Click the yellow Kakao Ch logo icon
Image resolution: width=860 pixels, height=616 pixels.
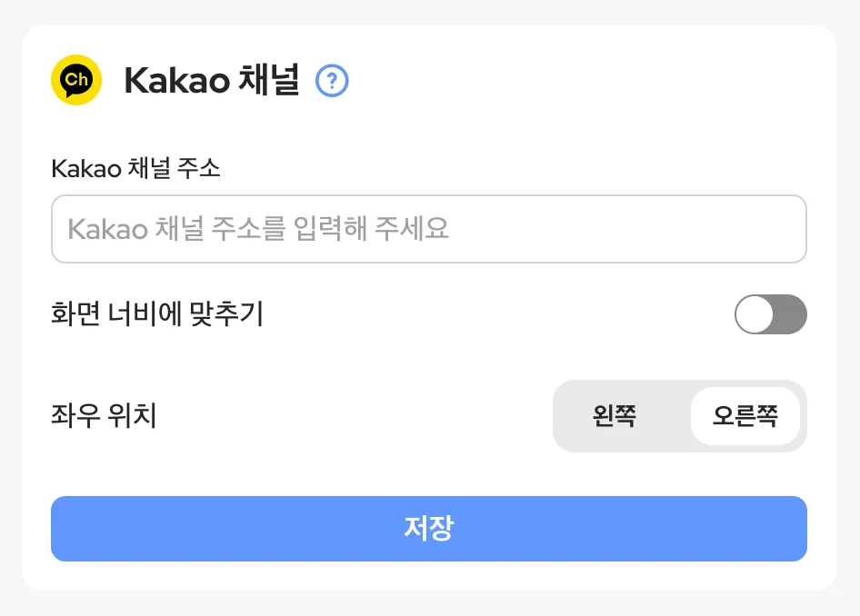76,80
